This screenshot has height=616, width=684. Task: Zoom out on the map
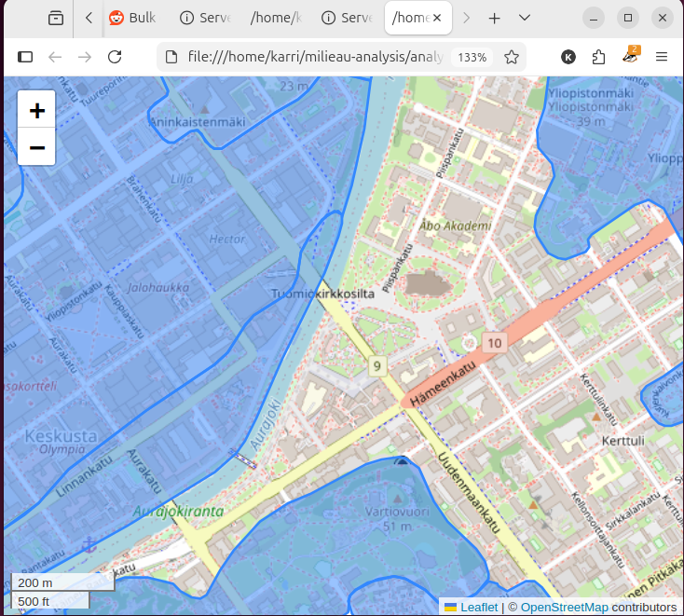(x=37, y=147)
